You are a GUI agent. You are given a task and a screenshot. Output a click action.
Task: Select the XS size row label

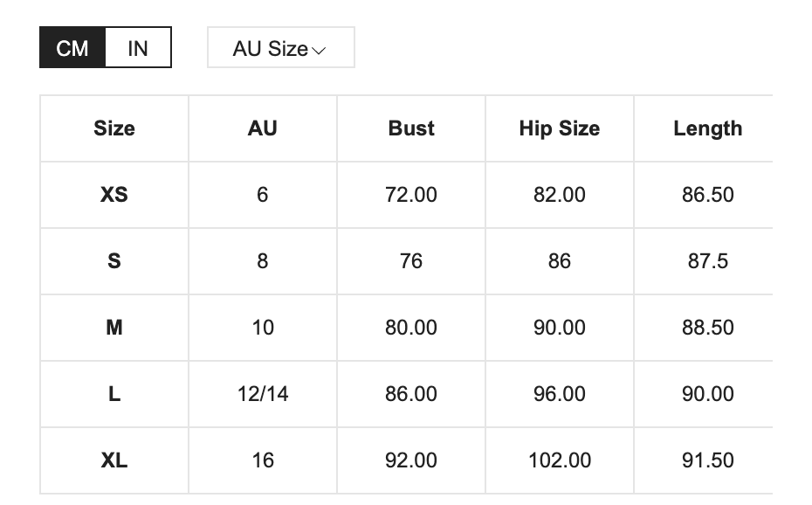[x=114, y=195]
